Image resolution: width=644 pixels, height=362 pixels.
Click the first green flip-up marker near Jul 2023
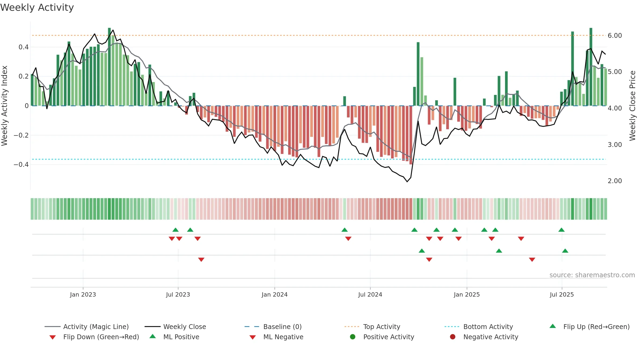(x=175, y=230)
